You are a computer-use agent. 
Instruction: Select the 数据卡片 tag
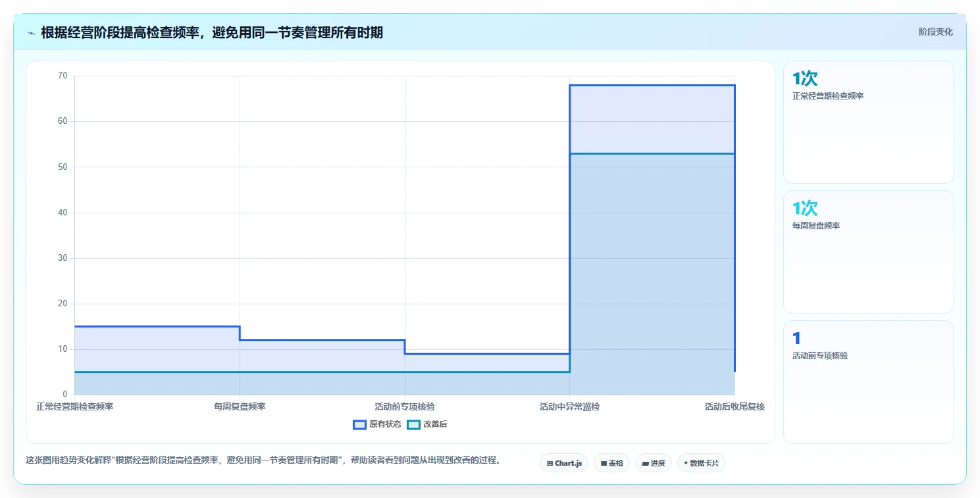[702, 463]
